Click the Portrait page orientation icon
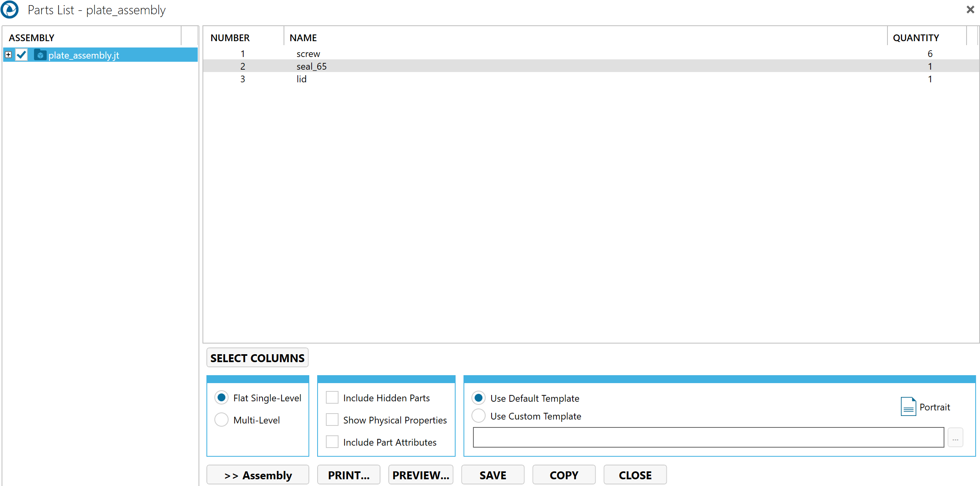 (908, 406)
